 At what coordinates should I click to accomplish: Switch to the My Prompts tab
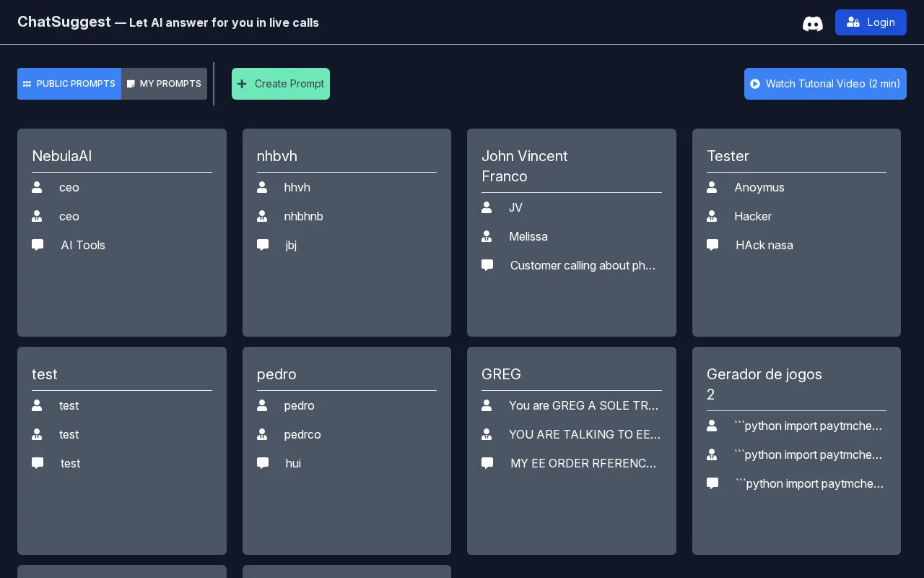[164, 84]
